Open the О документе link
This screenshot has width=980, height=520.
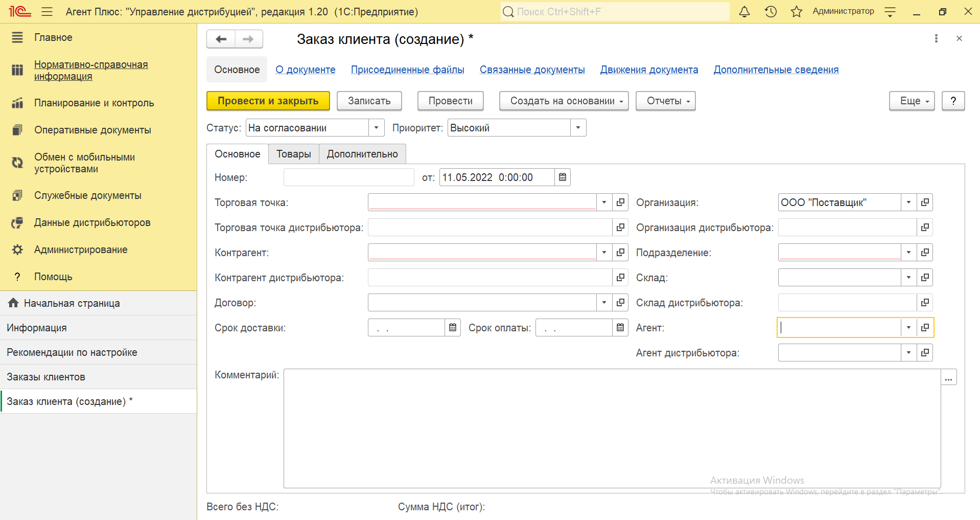[306, 70]
